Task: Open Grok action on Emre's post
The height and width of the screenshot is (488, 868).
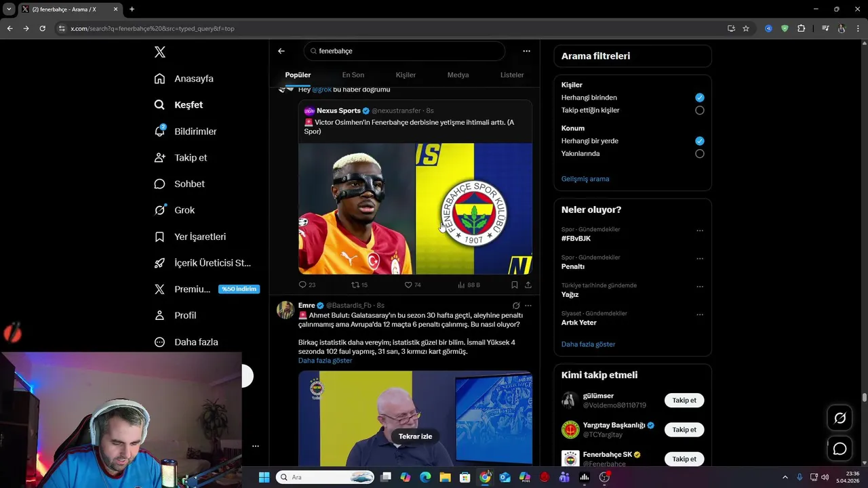Action: (x=516, y=306)
